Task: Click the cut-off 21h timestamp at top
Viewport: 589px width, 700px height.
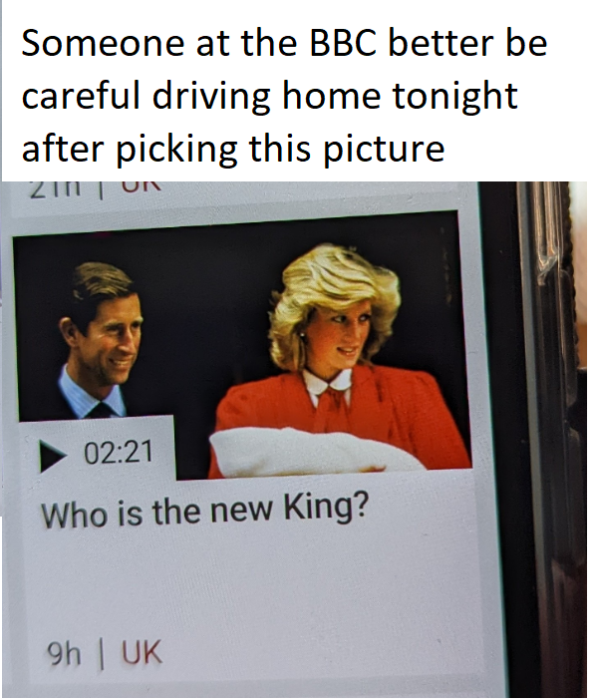Action: [56, 188]
